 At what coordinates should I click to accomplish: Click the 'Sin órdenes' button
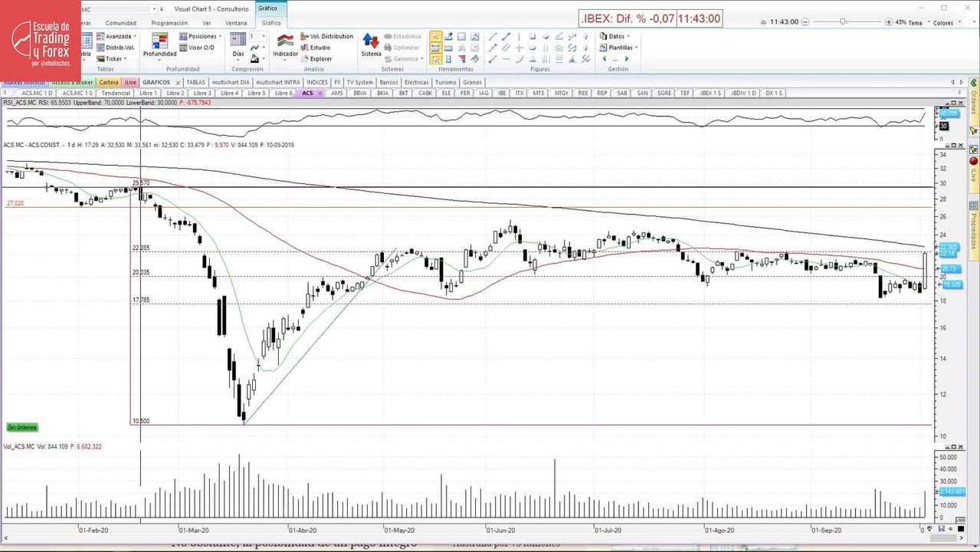click(x=22, y=427)
